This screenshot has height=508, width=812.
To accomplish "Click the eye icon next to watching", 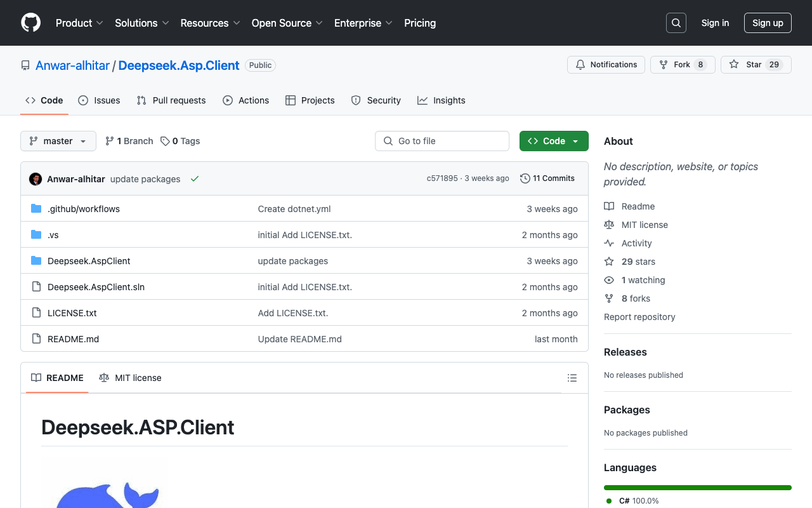I will click(609, 280).
